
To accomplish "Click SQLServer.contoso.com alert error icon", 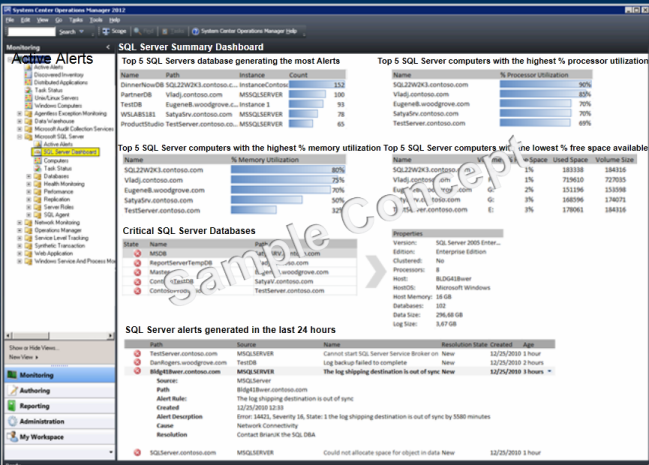I will pos(137,453).
